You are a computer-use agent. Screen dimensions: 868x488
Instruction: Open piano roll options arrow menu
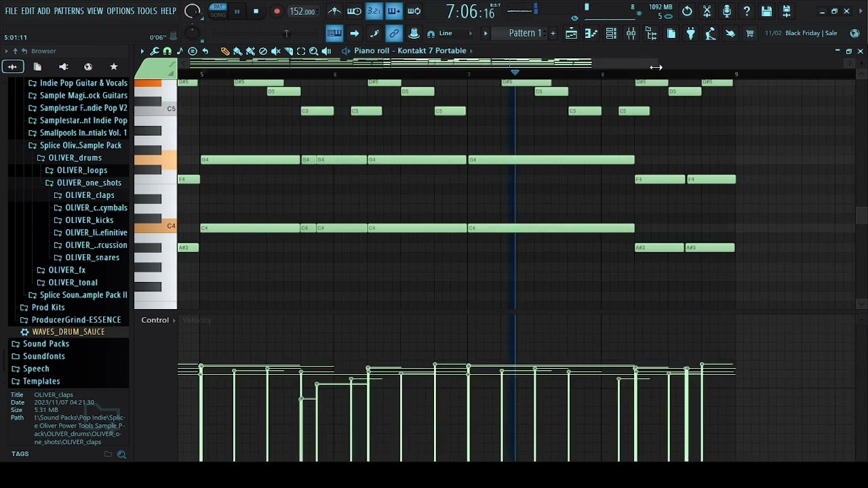tap(142, 52)
